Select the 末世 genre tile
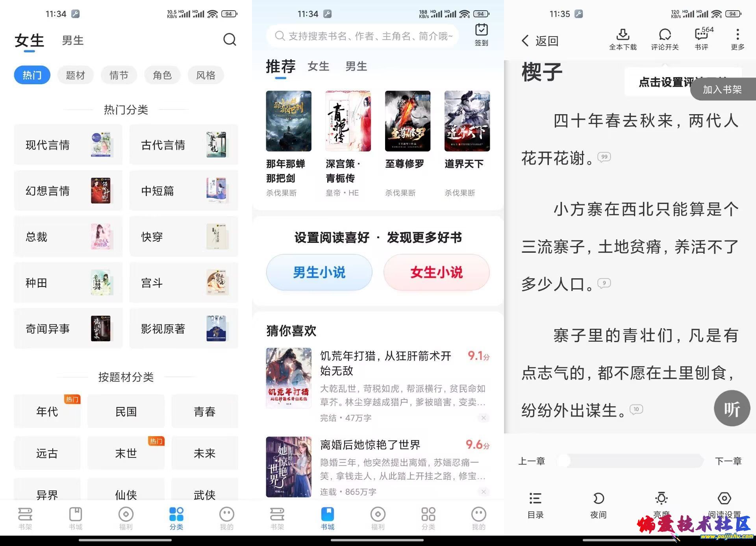This screenshot has width=756, height=546. (126, 453)
